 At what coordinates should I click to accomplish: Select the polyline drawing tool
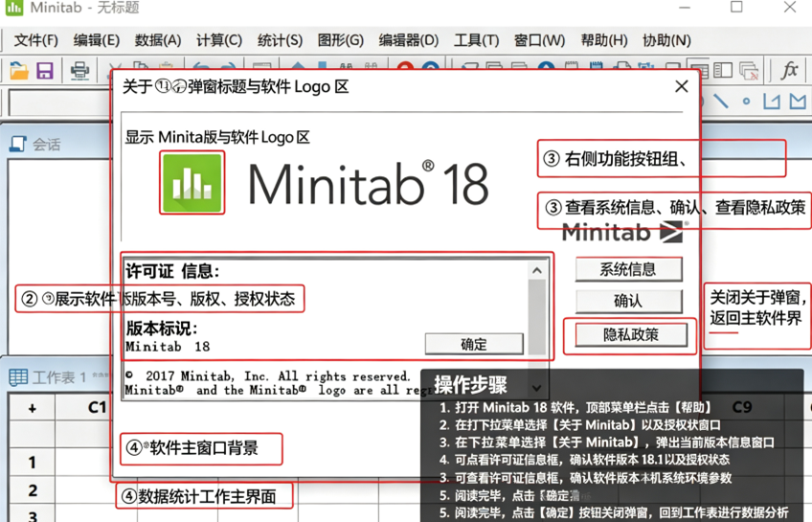(x=772, y=101)
